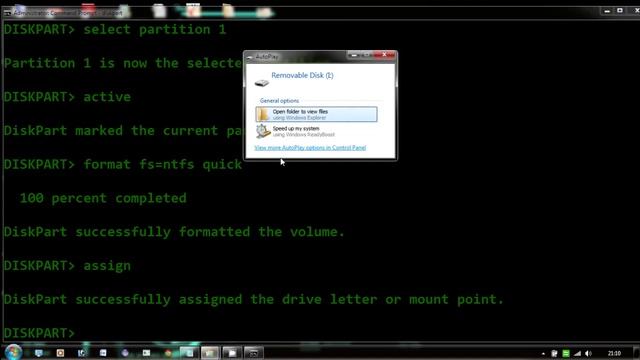Viewport: 640px width, 360px height.
Task: Click the line DISKPART> active
Action: (67, 97)
